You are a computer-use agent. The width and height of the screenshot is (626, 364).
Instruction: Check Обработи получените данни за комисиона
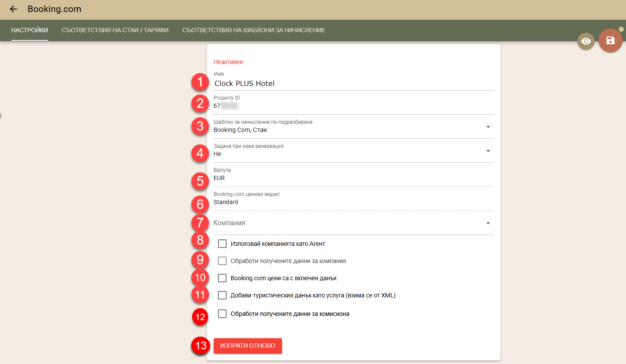222,314
